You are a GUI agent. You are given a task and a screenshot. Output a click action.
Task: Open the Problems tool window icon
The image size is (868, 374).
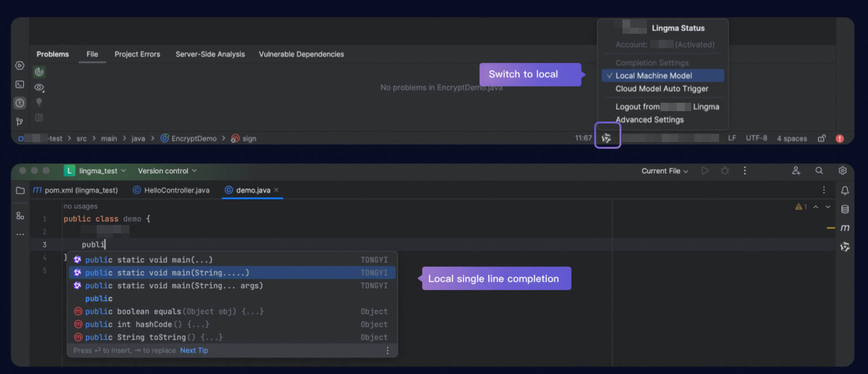click(19, 103)
